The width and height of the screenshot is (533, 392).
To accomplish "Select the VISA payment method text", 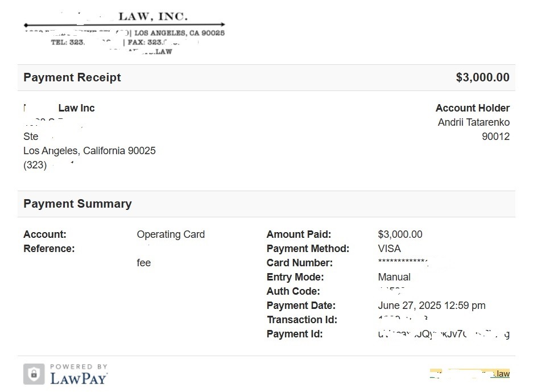I will tap(389, 249).
